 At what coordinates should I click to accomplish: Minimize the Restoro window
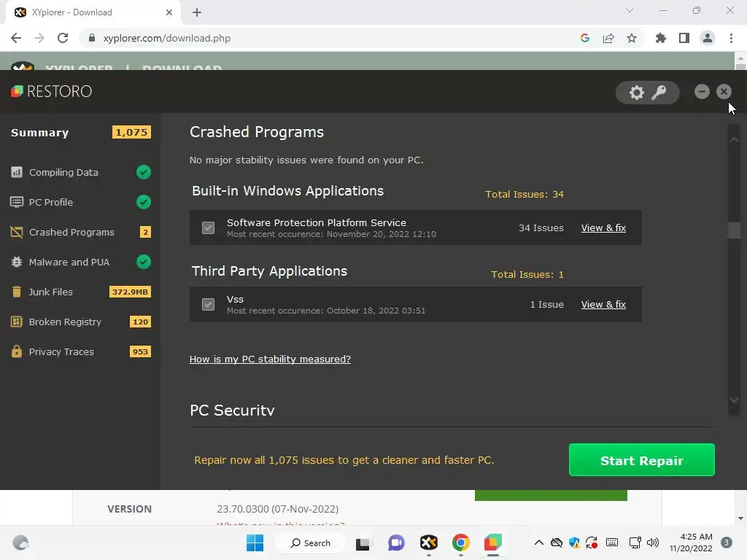[x=702, y=91]
